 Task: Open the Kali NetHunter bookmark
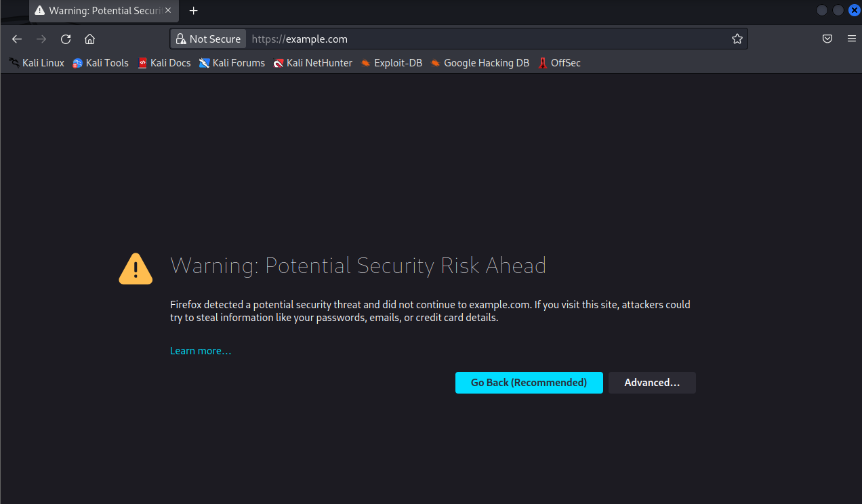(313, 63)
